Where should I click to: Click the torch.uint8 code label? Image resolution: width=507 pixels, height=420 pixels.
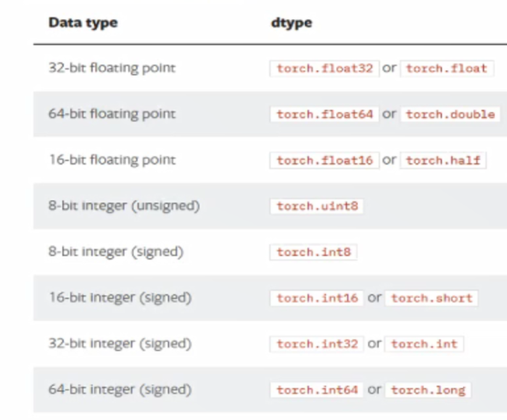point(317,206)
